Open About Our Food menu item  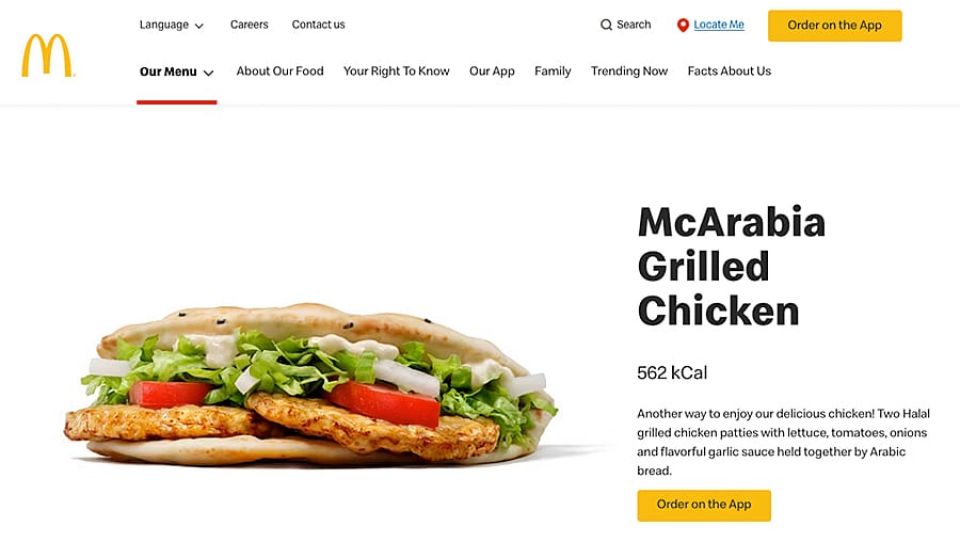(280, 71)
